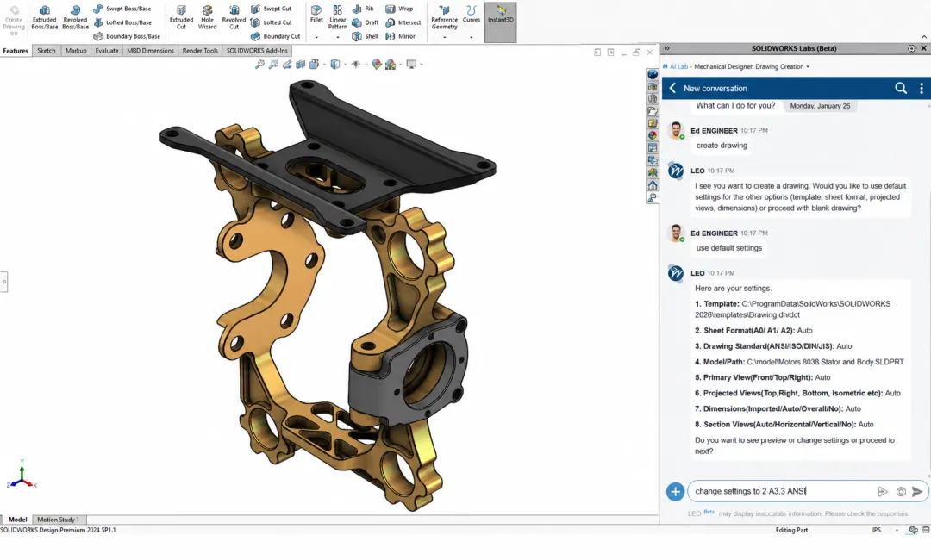Select the Boundary Cut tool
The image size is (931, 560).
275,36
